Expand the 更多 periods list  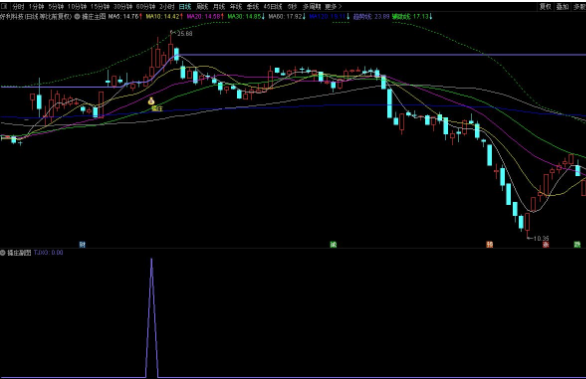coord(333,6)
